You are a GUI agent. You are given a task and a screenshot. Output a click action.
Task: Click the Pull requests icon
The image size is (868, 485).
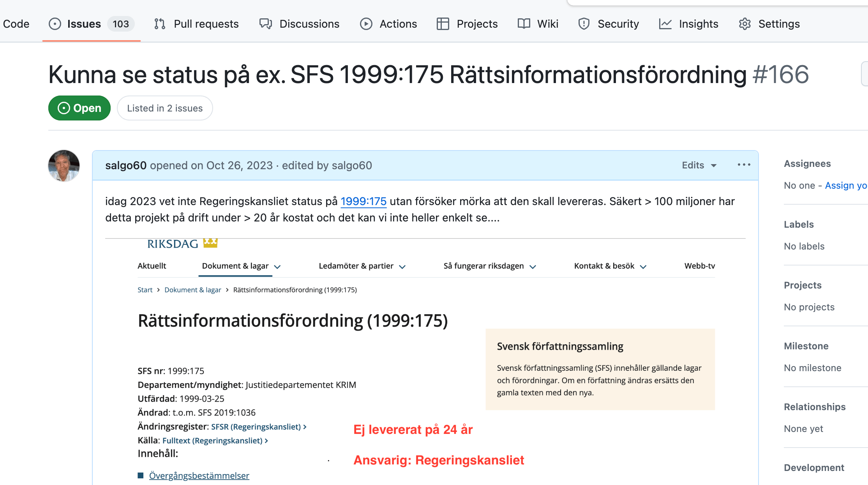pyautogui.click(x=160, y=24)
